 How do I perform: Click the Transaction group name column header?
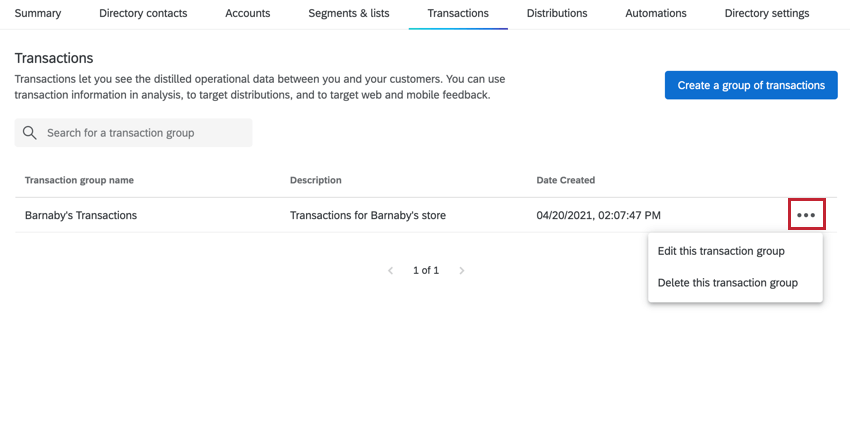(79, 180)
